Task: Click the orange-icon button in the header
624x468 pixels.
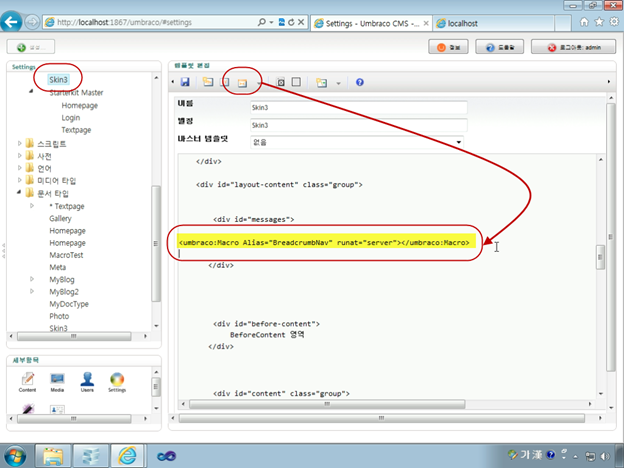Action: click(x=448, y=47)
